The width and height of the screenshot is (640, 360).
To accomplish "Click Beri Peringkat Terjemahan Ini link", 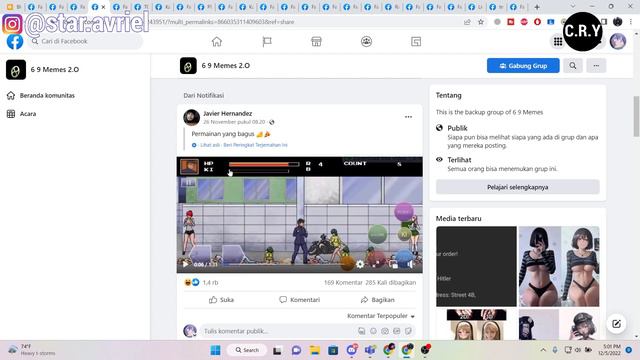I will 256,145.
